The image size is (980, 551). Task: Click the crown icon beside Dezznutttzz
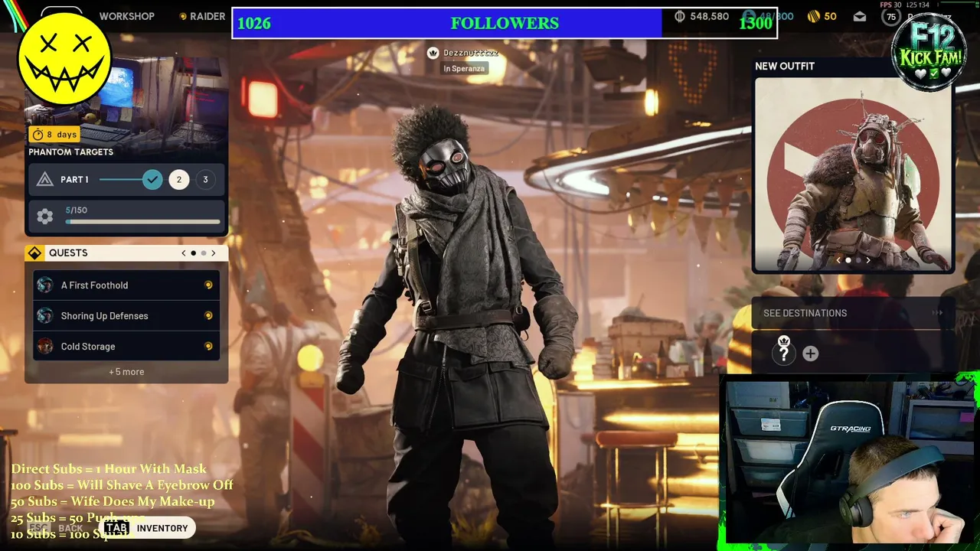(433, 53)
